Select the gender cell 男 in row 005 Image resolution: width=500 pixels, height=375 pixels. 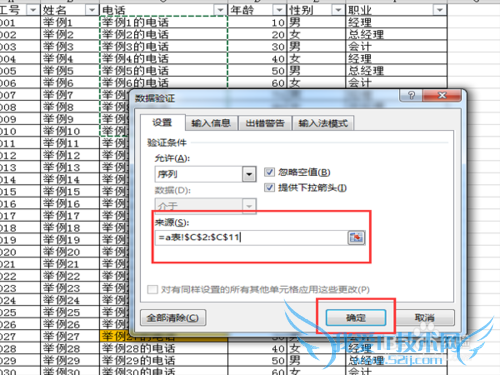[316, 71]
